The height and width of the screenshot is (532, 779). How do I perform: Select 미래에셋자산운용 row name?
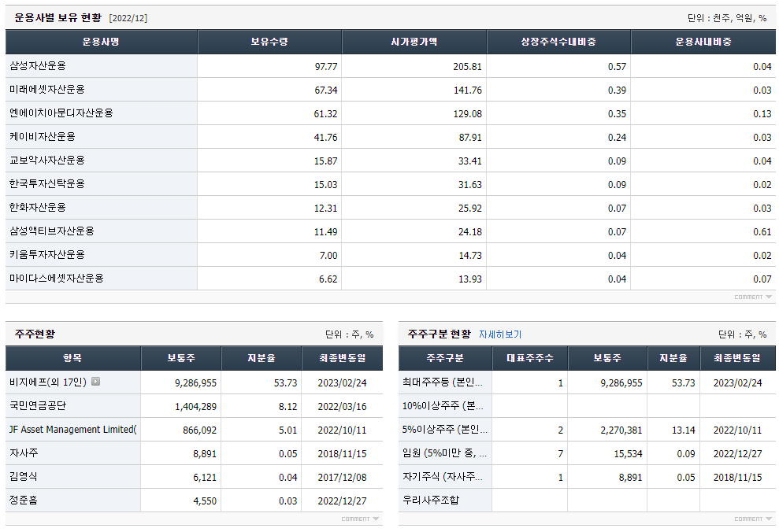pos(47,90)
